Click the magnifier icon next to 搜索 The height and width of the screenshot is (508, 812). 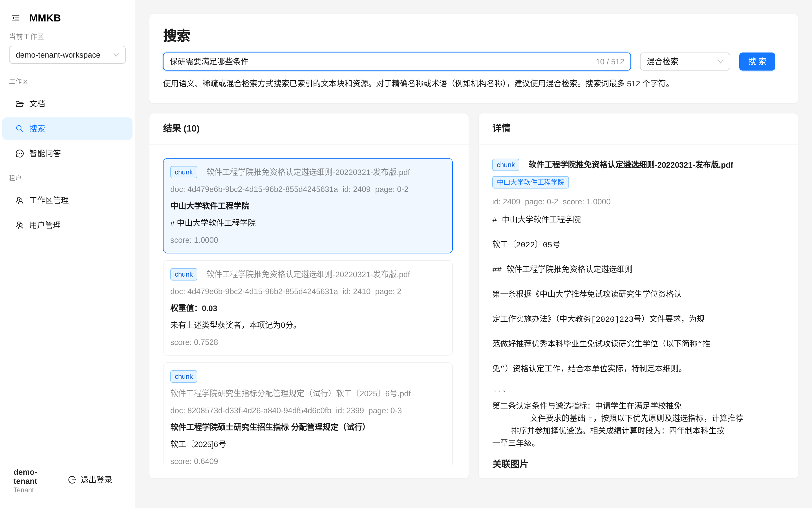click(x=19, y=129)
